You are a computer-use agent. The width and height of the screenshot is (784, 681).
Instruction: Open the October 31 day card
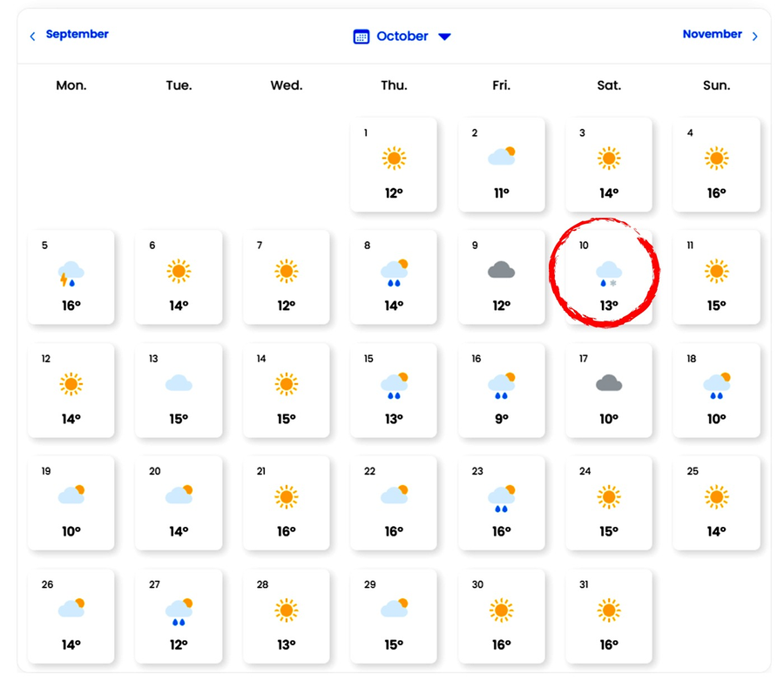(x=609, y=616)
